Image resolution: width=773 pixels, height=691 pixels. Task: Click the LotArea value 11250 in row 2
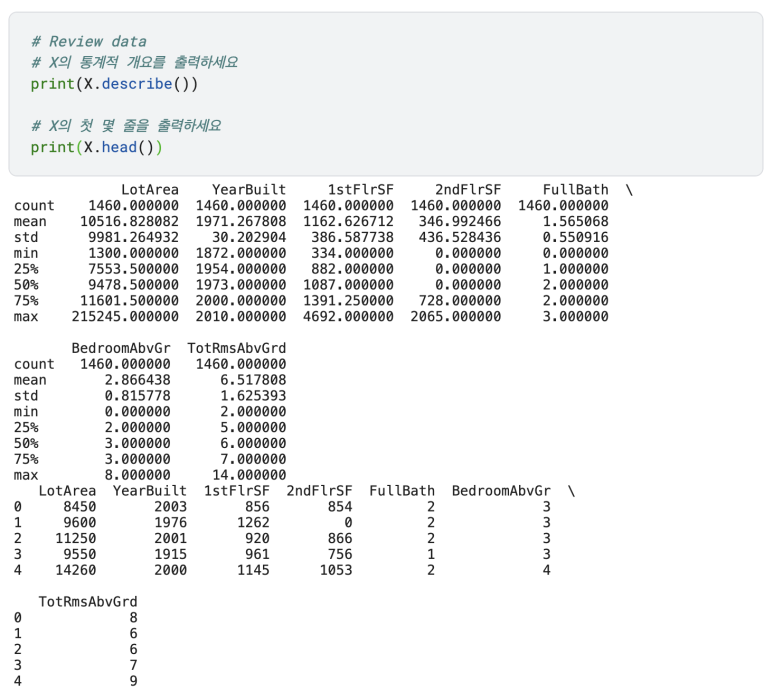point(75,538)
